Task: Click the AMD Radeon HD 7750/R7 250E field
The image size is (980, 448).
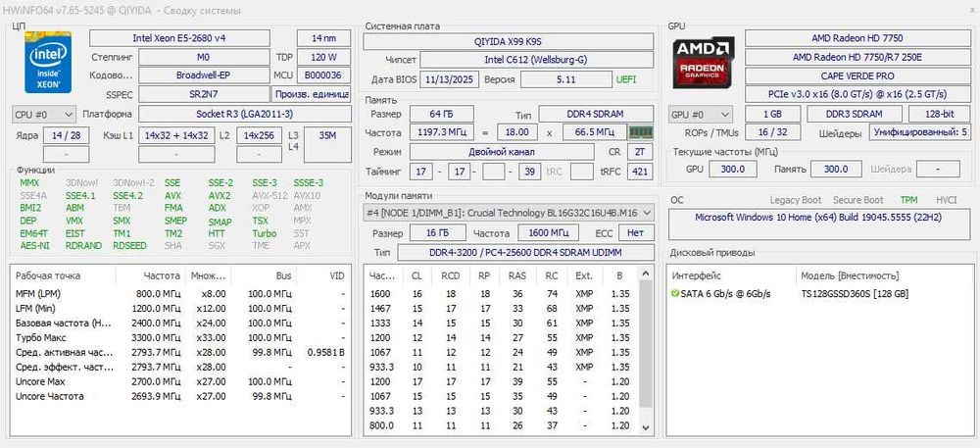Action: [857, 57]
